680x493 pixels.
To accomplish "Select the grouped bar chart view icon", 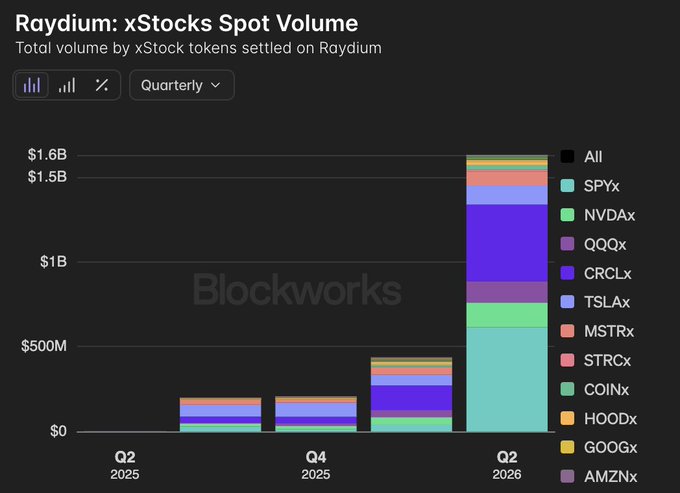I will [32, 85].
